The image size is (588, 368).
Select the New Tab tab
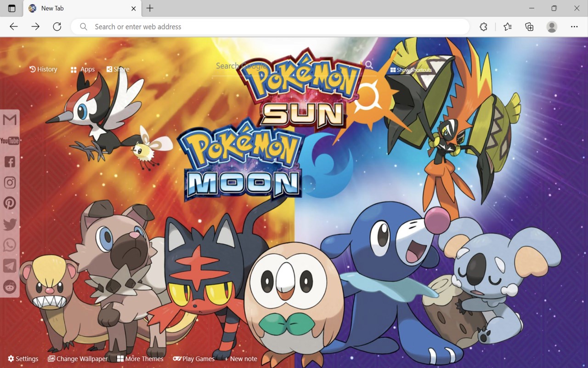pyautogui.click(x=82, y=8)
